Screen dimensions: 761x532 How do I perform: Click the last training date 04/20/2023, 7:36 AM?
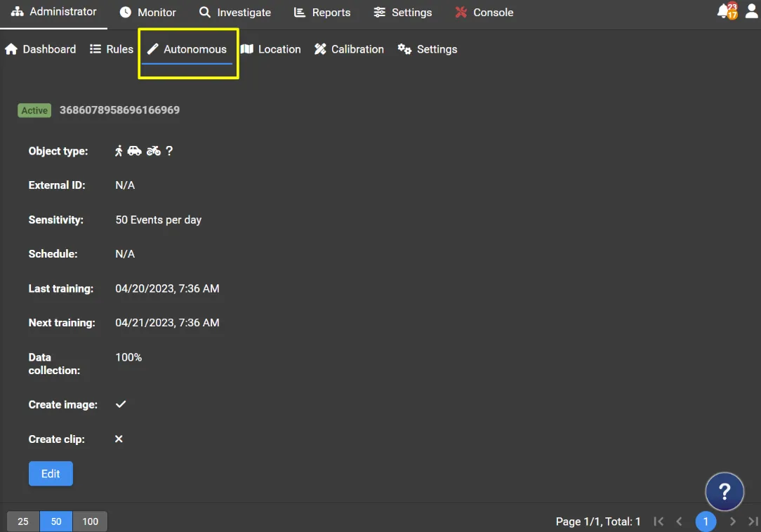[x=167, y=288]
